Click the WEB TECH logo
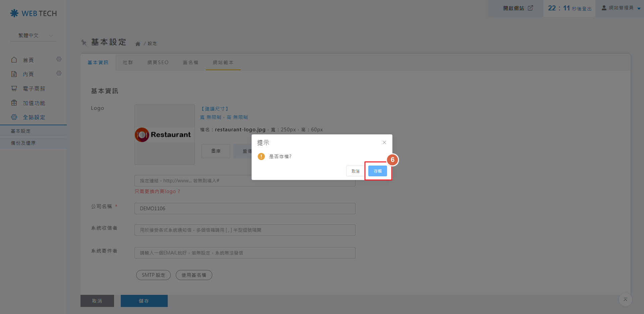 (34, 13)
